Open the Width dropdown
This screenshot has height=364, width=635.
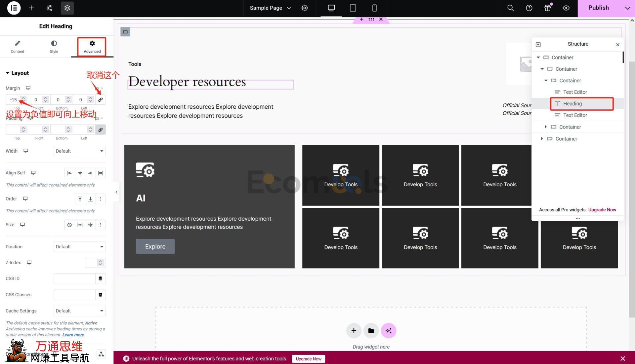coord(79,151)
